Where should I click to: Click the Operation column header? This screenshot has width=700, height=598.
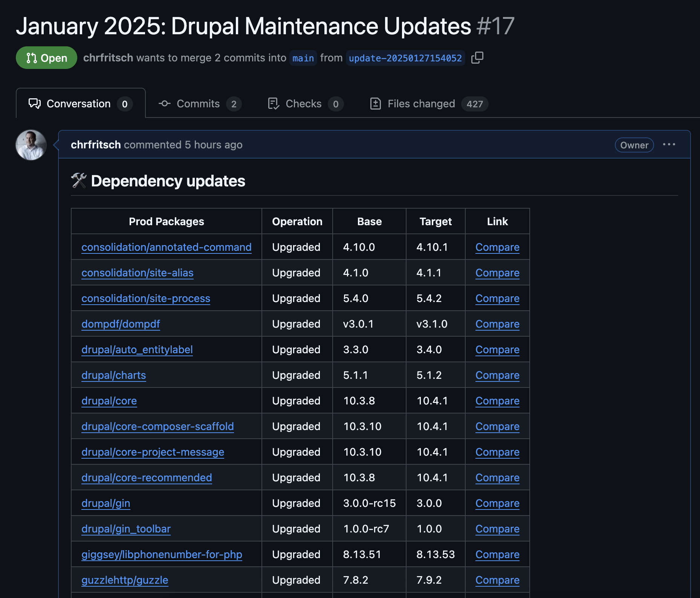click(x=297, y=221)
